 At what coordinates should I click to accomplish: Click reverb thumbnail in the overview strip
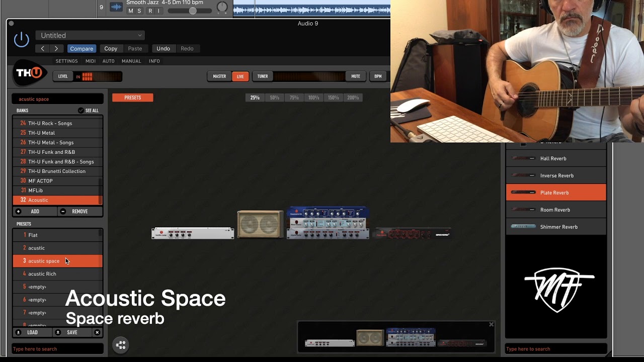461,343
